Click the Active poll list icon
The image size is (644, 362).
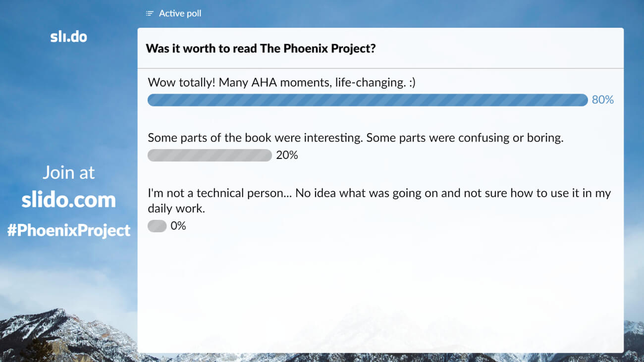(x=150, y=13)
